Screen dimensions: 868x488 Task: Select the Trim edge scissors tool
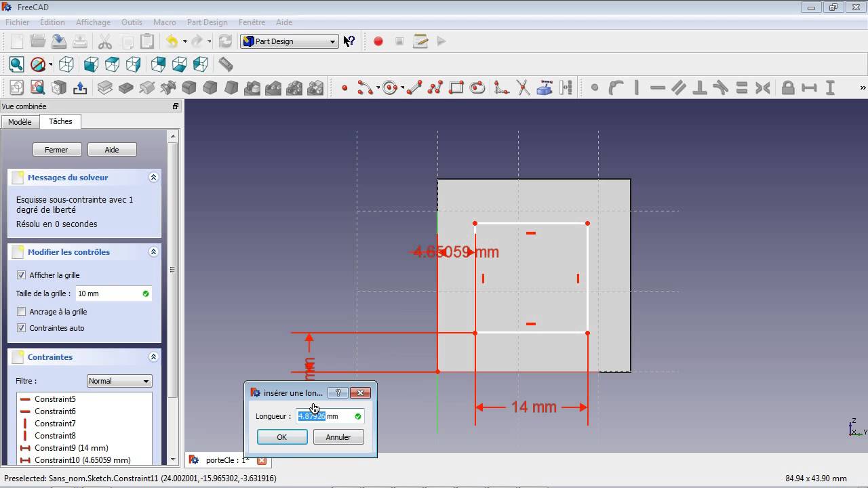click(x=523, y=87)
